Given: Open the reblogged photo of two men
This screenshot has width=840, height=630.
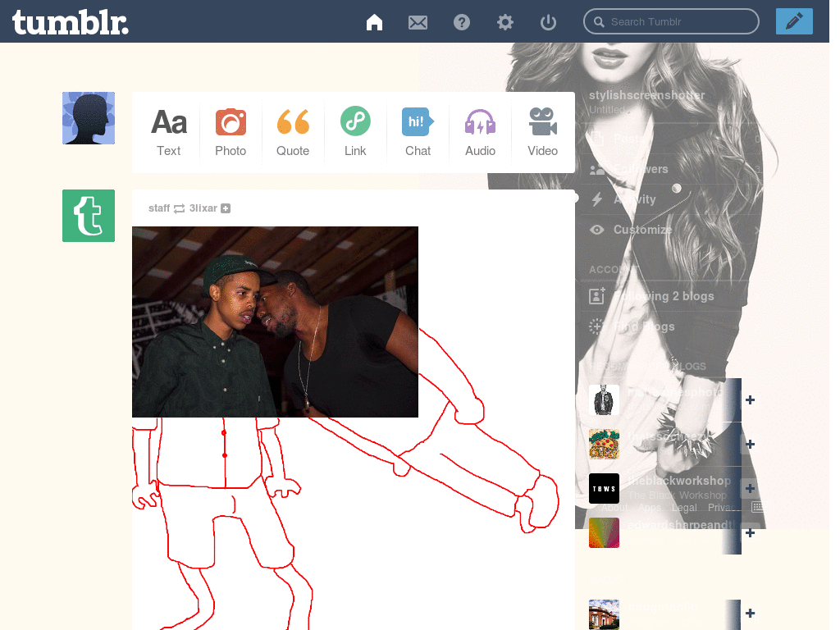Looking at the screenshot, I should point(275,322).
